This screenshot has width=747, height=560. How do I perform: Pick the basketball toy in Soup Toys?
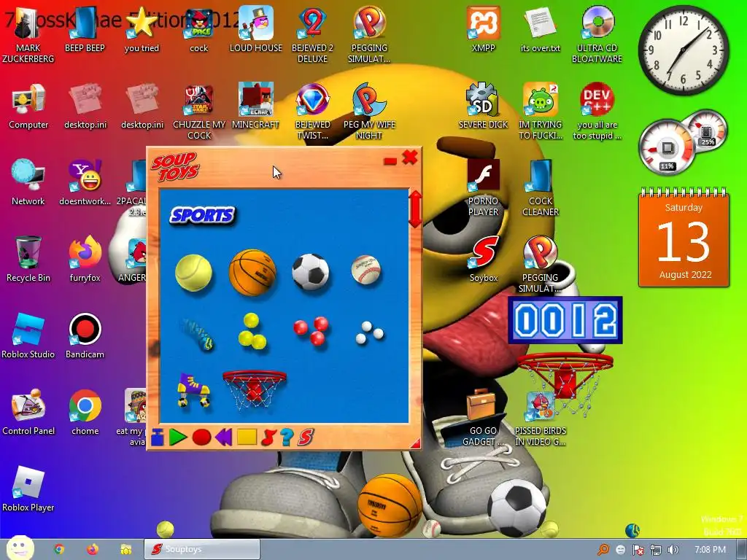coord(252,273)
